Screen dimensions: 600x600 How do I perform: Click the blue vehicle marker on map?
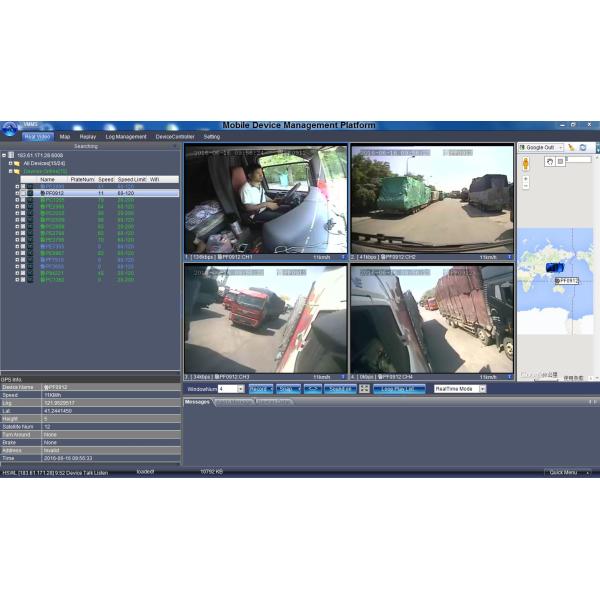[x=554, y=267]
